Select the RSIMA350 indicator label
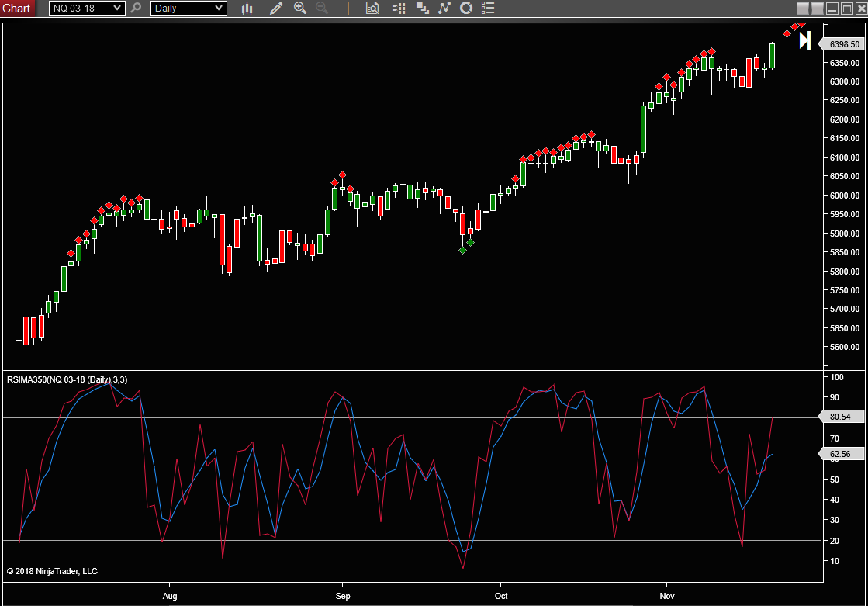 [x=67, y=379]
